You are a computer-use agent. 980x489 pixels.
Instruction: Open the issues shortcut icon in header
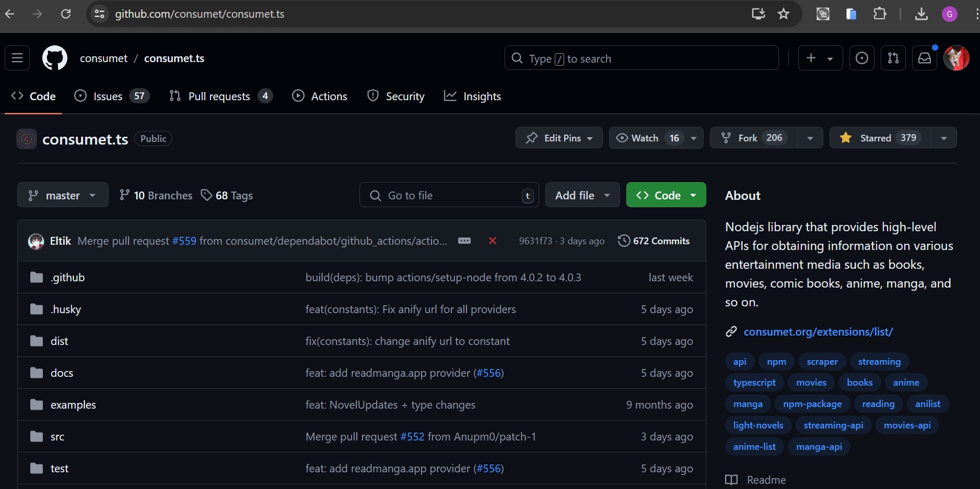point(862,58)
